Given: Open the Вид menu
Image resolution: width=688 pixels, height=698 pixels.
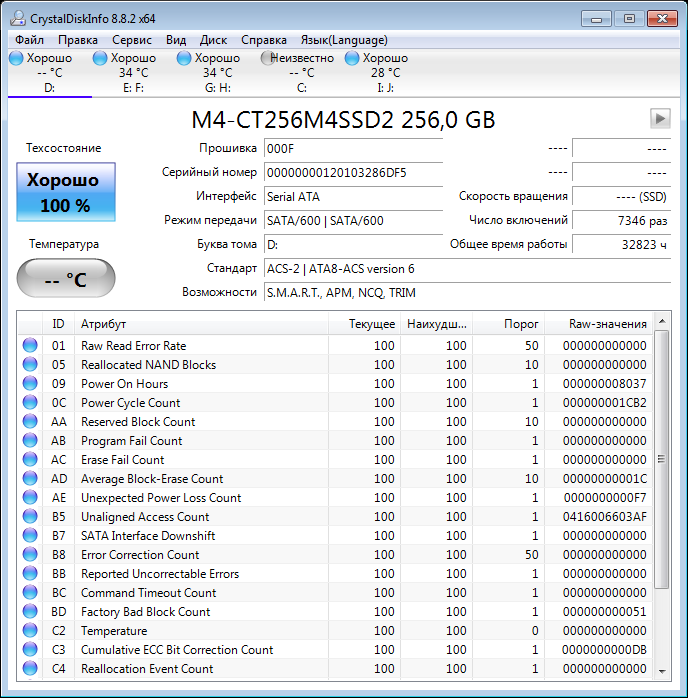Looking at the screenshot, I should pos(176,40).
